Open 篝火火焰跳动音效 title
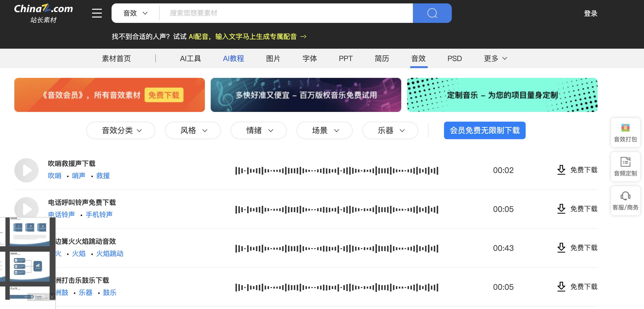The width and height of the screenshot is (644, 309). click(x=86, y=241)
